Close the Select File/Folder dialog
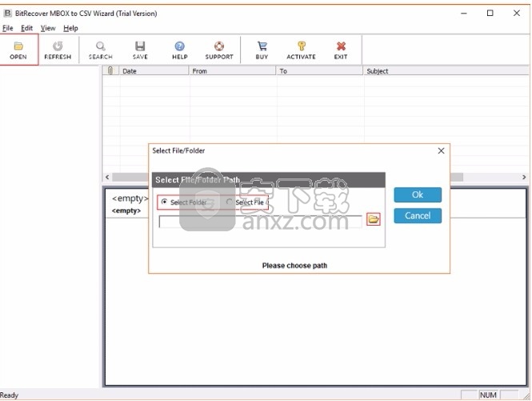532x401 pixels. pos(441,150)
